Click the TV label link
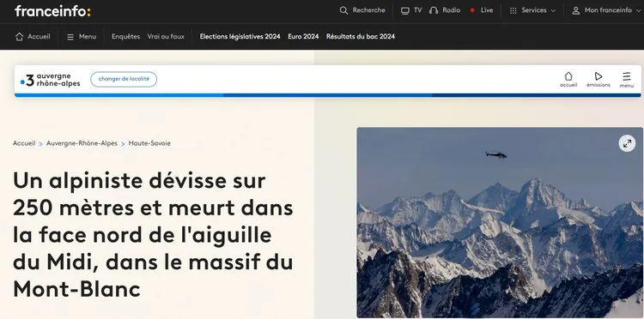Screen dimensions: 644x319 417,10
